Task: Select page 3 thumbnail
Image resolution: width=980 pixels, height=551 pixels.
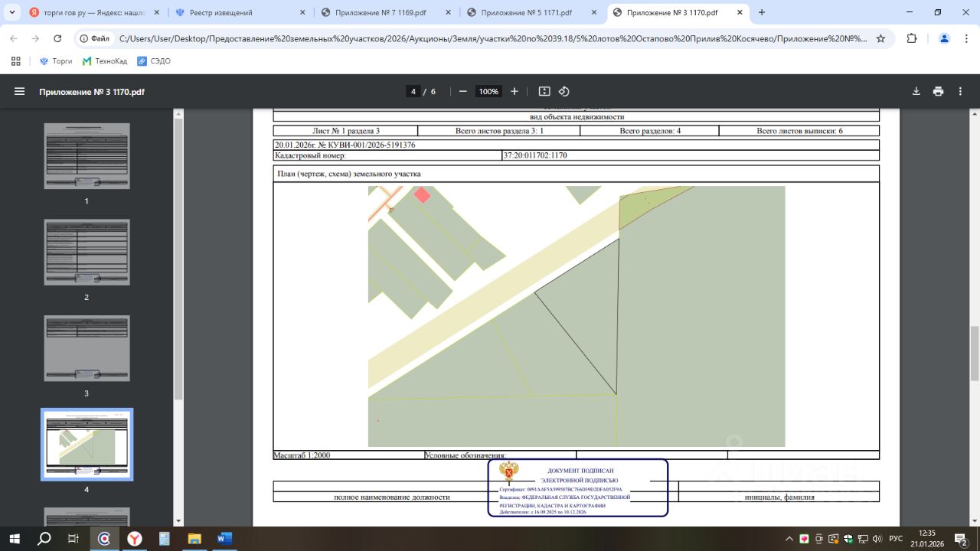Action: [87, 348]
